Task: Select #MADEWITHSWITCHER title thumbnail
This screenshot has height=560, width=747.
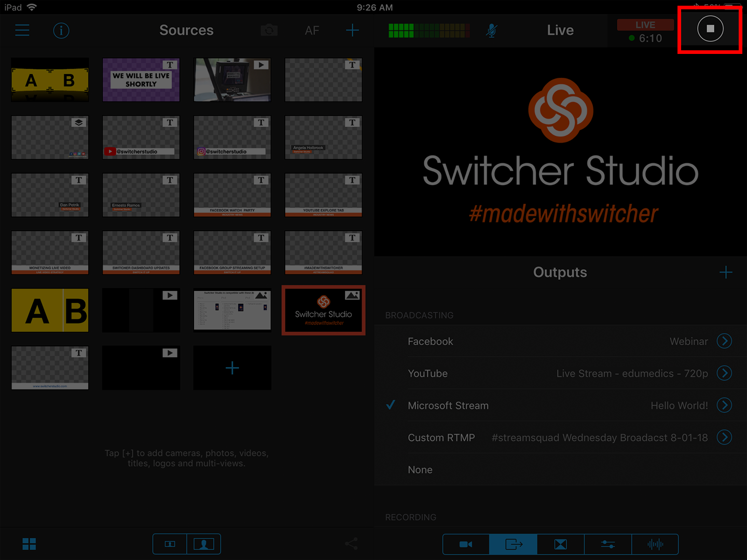Action: 324,253
